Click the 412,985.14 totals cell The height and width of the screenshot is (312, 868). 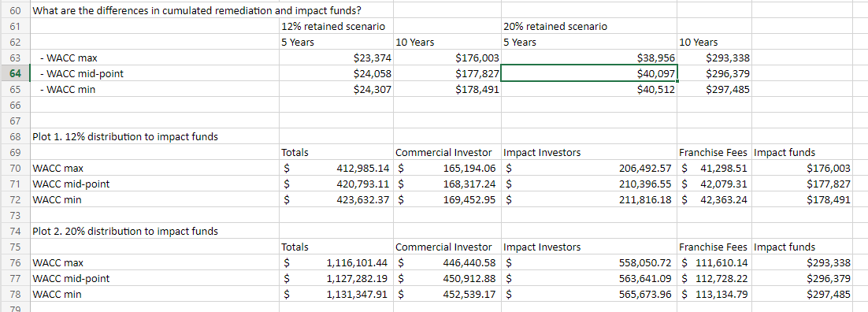[x=336, y=167]
